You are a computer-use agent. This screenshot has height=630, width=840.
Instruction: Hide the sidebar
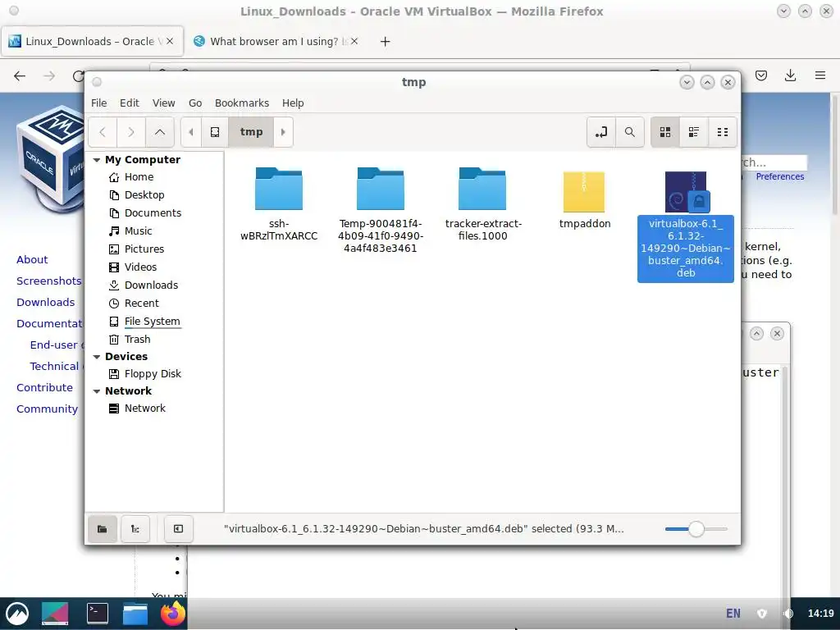click(178, 529)
